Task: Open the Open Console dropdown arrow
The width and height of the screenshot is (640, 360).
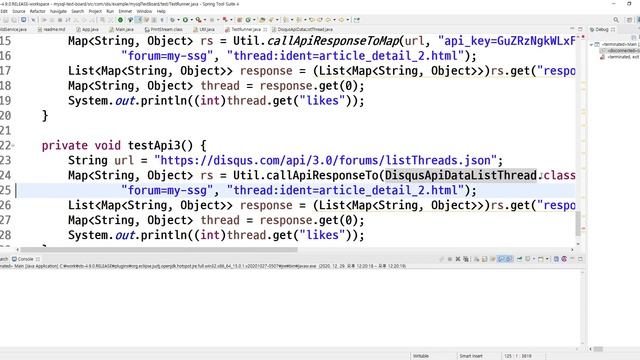Action: (x=547, y=259)
